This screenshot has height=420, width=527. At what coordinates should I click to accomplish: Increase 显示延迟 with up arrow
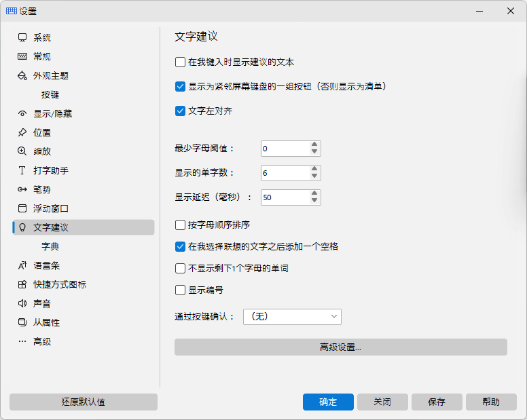click(314, 193)
